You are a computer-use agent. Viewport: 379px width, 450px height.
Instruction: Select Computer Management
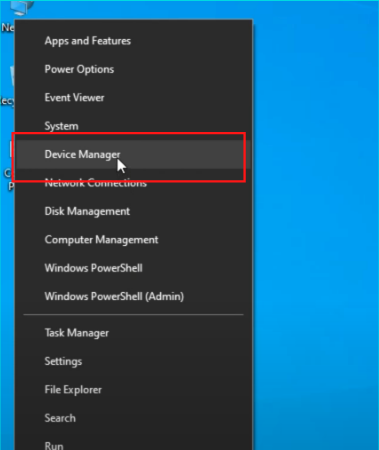pyautogui.click(x=133, y=240)
